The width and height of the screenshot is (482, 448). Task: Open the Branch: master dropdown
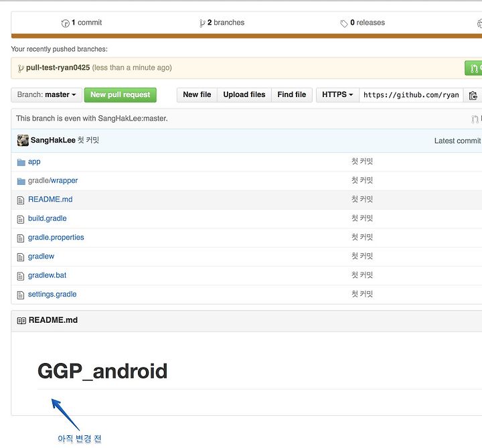[46, 94]
